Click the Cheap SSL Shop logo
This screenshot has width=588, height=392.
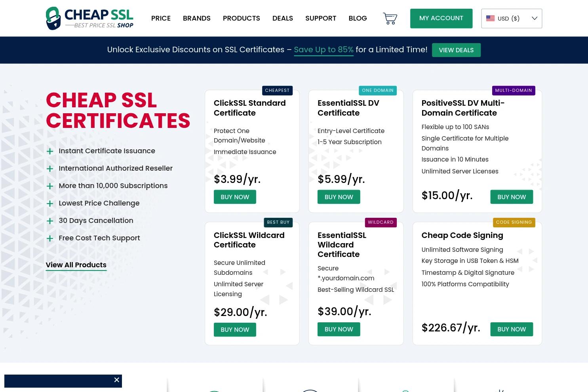coord(89,18)
